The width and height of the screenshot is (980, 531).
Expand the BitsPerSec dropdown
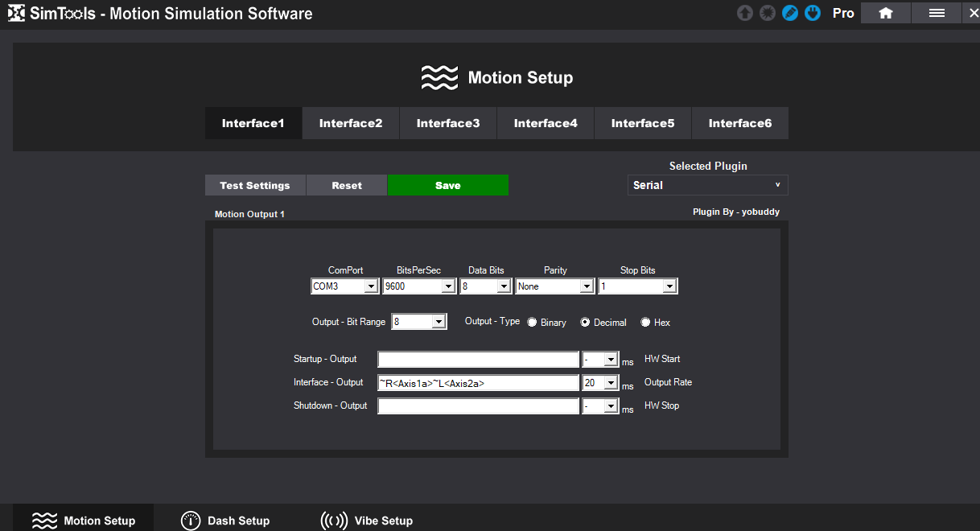coord(448,286)
